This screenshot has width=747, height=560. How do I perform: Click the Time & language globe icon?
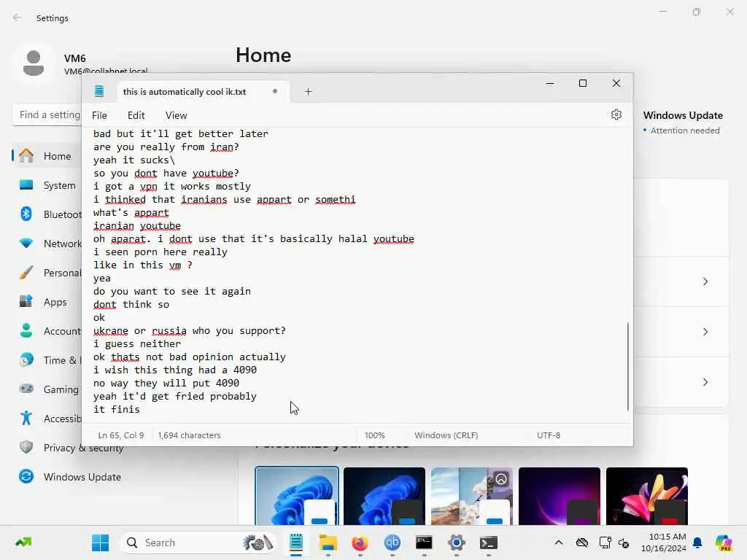tap(26, 360)
